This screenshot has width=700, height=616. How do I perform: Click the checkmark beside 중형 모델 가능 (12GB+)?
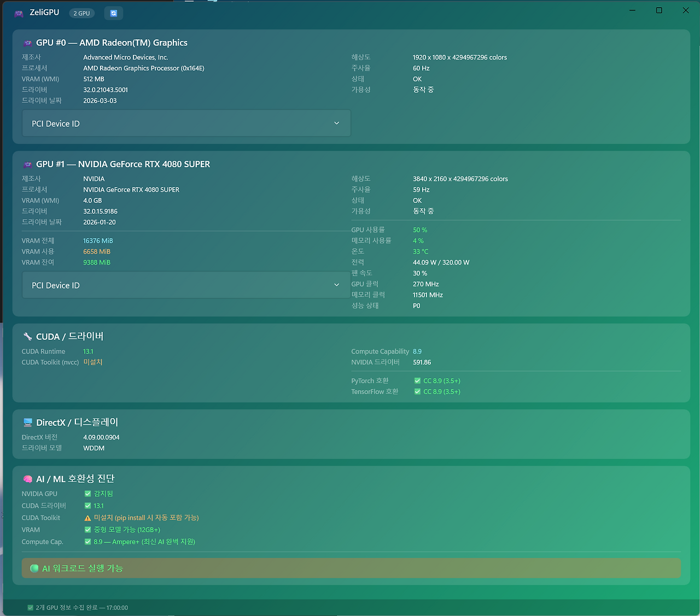click(87, 530)
